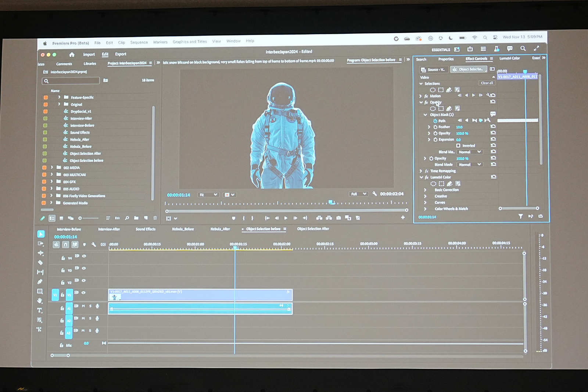588x392 pixels.
Task: Select the Type tool
Action: click(x=40, y=310)
